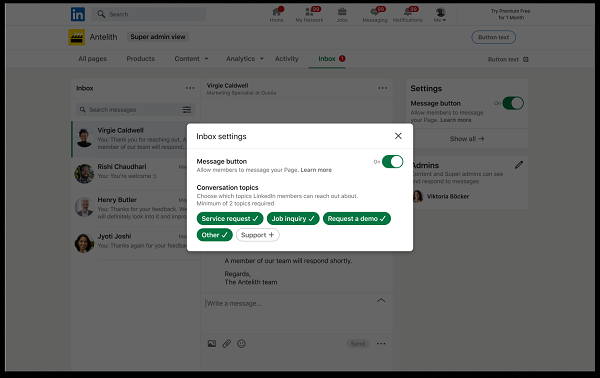Click the insert image icon
The height and width of the screenshot is (378, 600).
(212, 344)
